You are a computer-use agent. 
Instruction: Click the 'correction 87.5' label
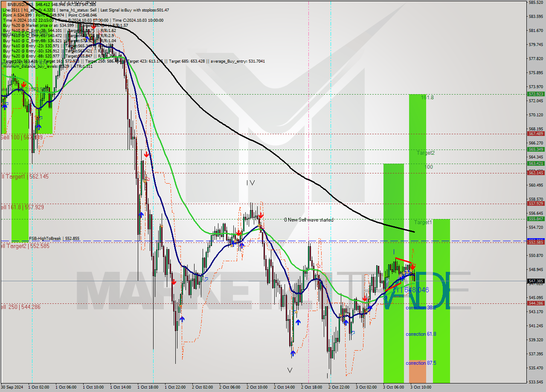pyautogui.click(x=421, y=363)
